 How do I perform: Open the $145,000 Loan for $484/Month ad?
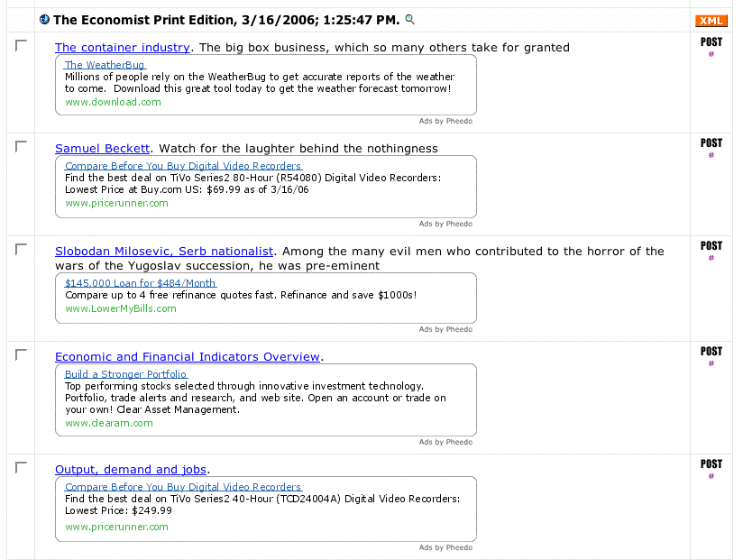coord(140,283)
